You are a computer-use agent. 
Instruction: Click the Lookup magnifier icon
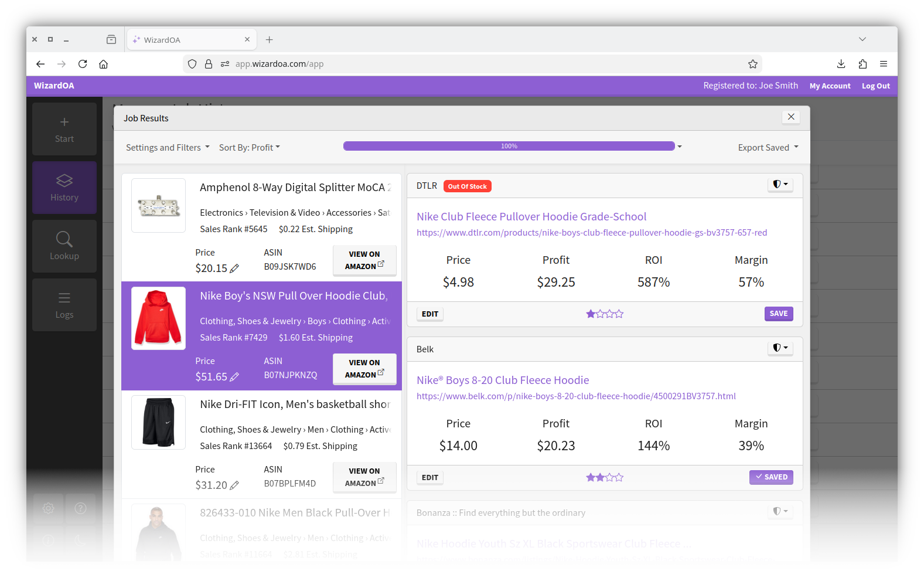(x=64, y=240)
